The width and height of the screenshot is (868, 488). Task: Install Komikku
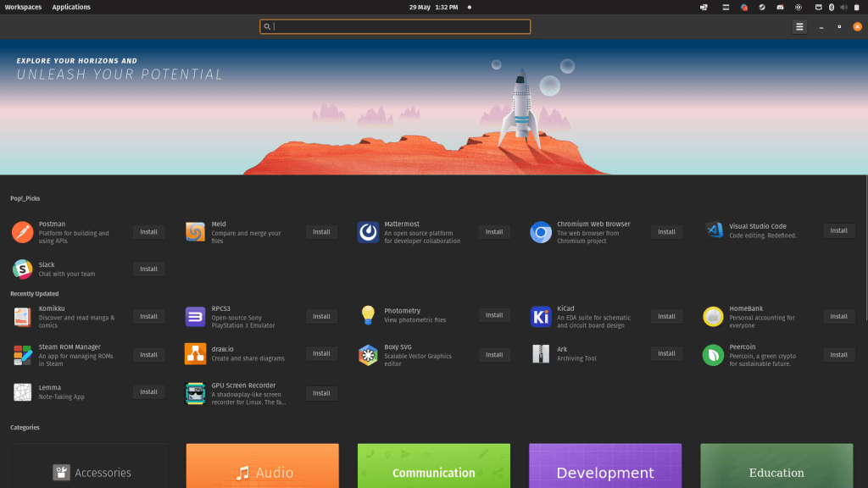pos(148,317)
